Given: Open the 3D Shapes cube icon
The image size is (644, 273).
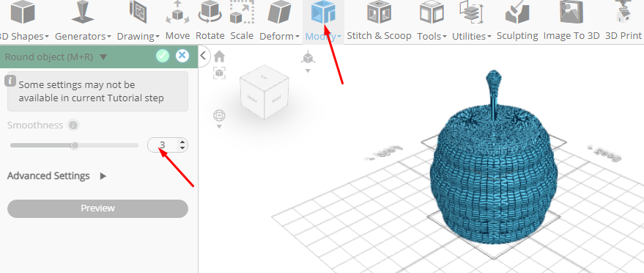Looking at the screenshot, I should coord(23,12).
